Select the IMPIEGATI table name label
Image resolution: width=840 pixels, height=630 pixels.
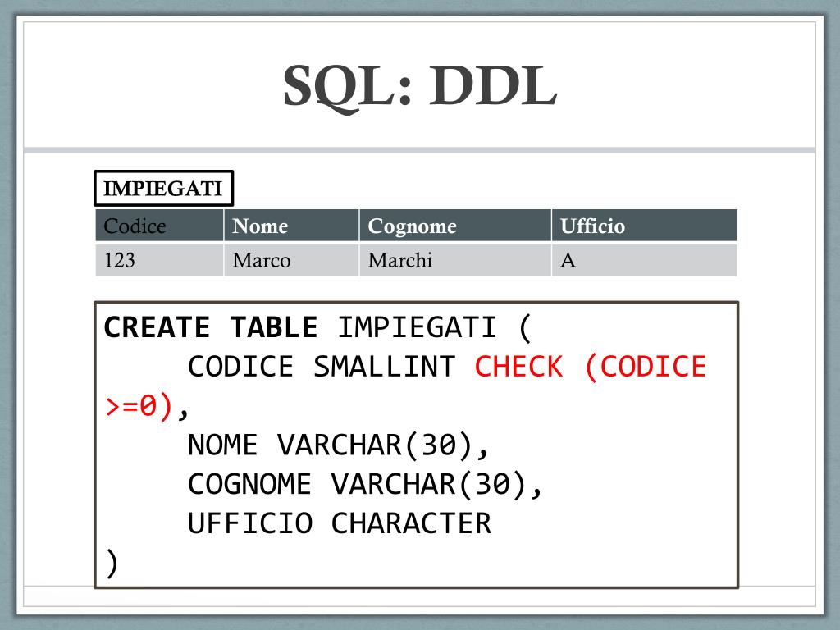[x=163, y=188]
